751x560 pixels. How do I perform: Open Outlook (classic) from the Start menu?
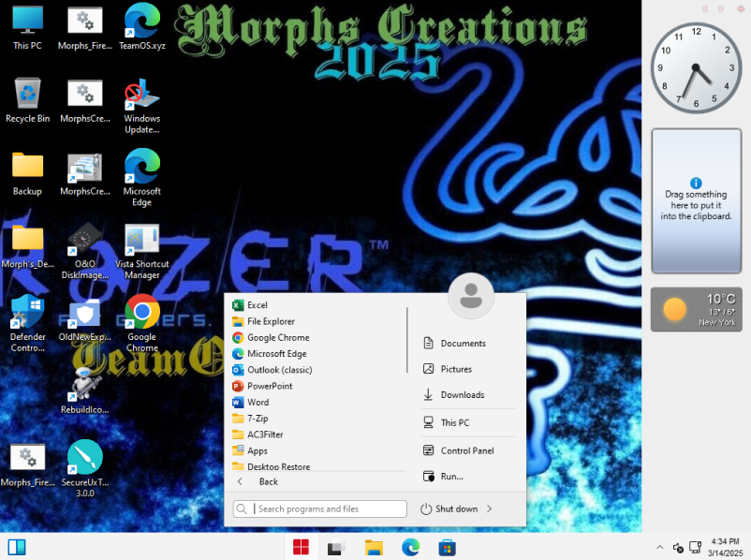[317, 370]
